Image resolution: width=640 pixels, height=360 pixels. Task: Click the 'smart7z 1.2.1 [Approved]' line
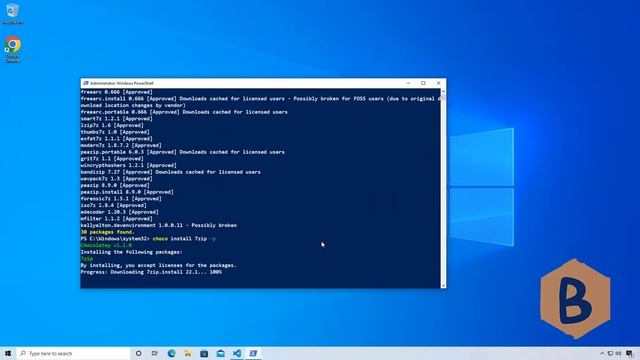tap(116, 118)
